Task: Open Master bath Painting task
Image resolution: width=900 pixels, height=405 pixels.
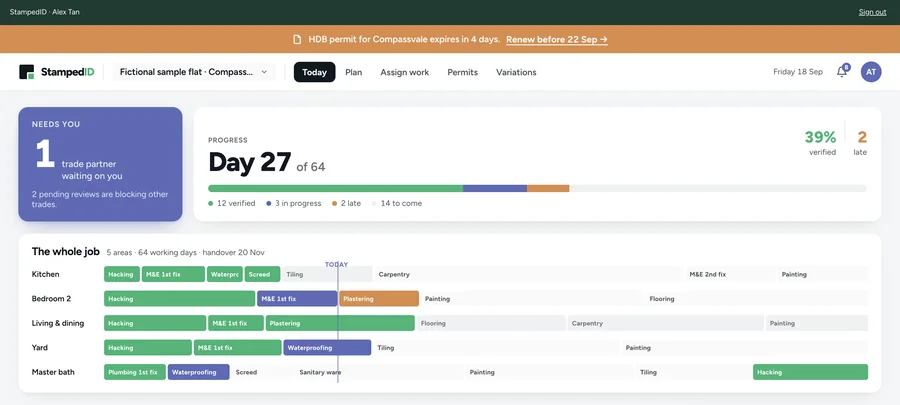Action: coord(550,372)
